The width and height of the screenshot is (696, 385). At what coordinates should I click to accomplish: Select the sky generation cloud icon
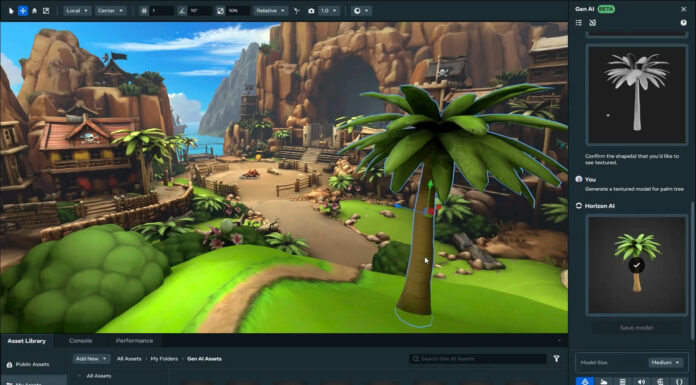[x=604, y=381]
